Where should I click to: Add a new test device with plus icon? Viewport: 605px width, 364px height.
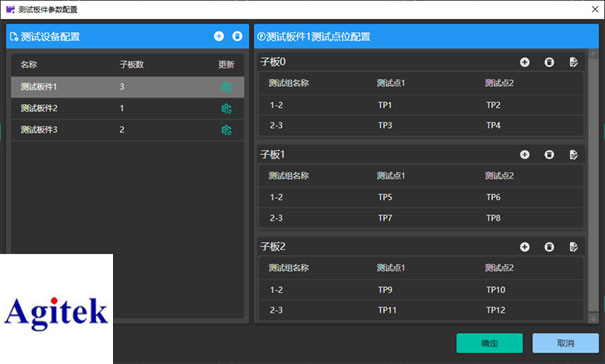click(219, 36)
